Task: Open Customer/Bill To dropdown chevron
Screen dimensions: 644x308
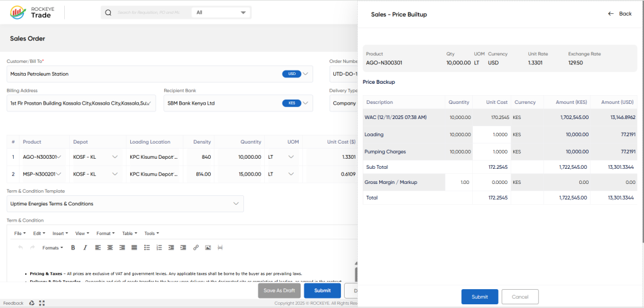Action: [x=306, y=74]
